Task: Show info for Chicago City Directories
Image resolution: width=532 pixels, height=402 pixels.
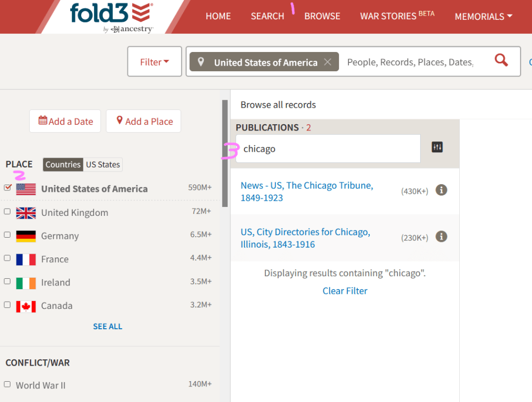Action: coord(441,237)
